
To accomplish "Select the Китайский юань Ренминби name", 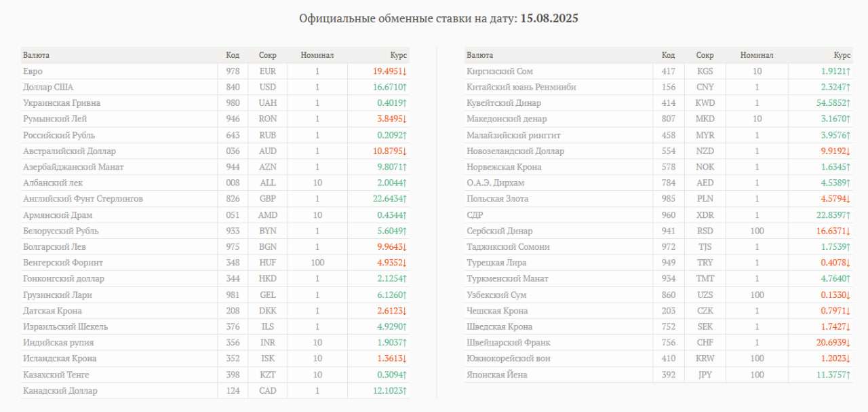I will 521,87.
